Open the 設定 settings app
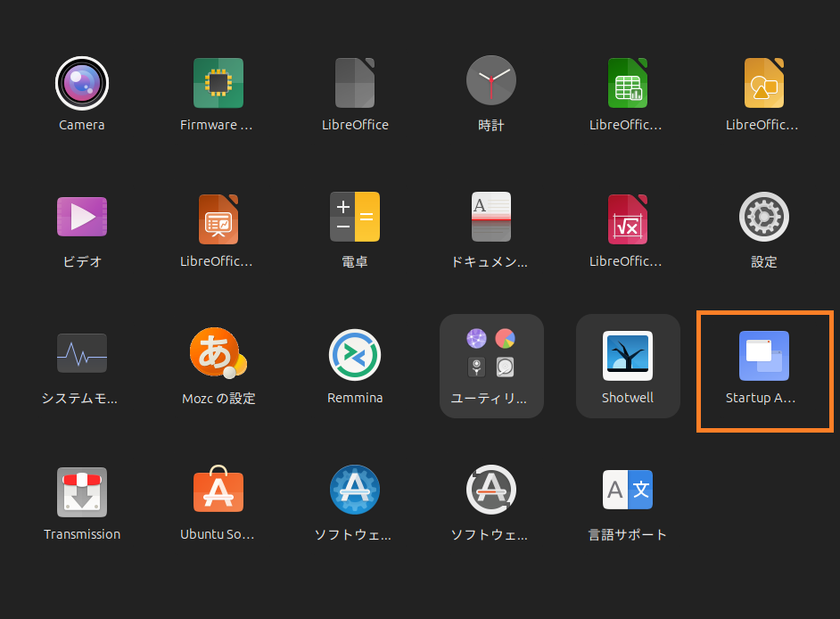The width and height of the screenshot is (840, 619). click(764, 218)
